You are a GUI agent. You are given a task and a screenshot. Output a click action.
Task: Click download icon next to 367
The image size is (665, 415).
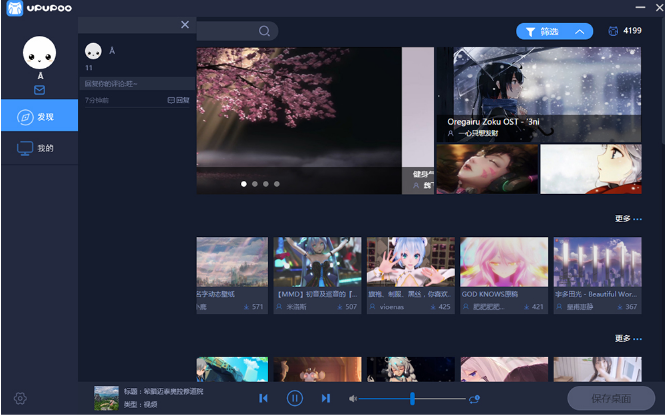(620, 307)
